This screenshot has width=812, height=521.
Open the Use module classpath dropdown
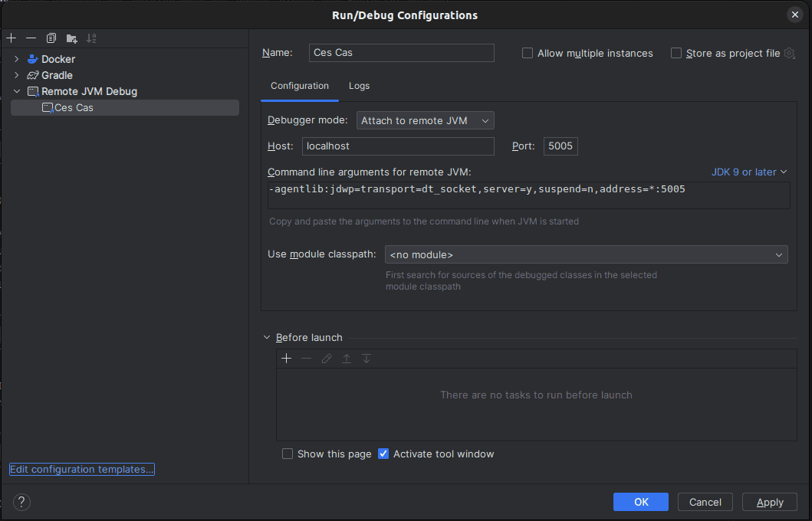587,254
